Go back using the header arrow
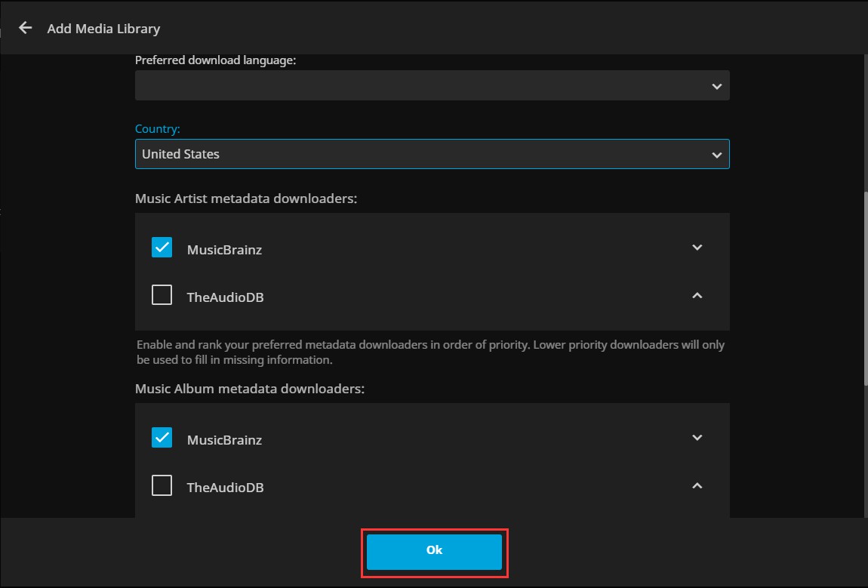This screenshot has height=588, width=868. (26, 28)
